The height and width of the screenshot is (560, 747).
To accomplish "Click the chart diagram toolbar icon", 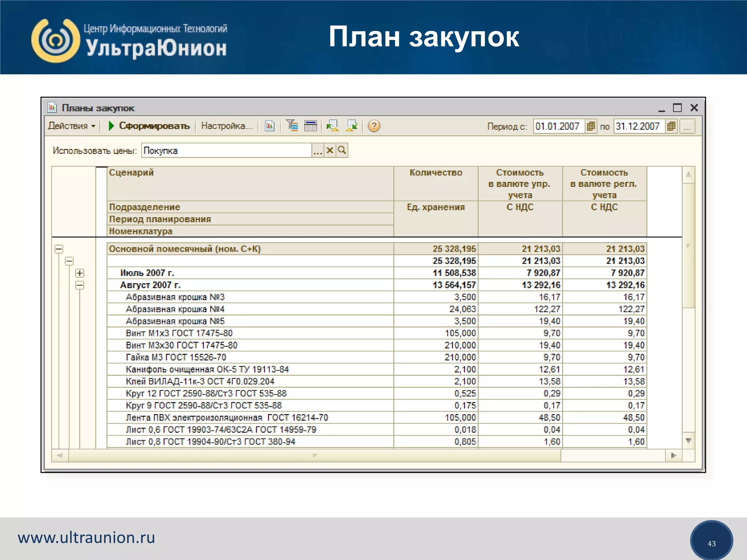I will click(270, 126).
